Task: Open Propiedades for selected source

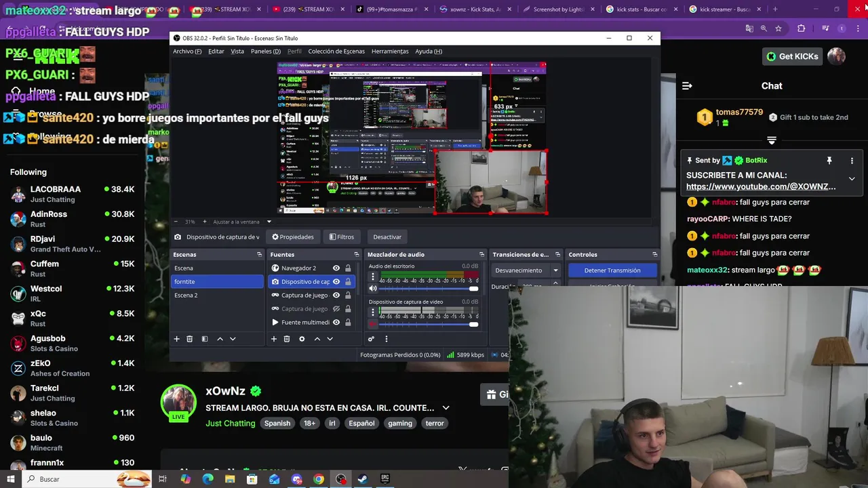Action: click(x=293, y=237)
